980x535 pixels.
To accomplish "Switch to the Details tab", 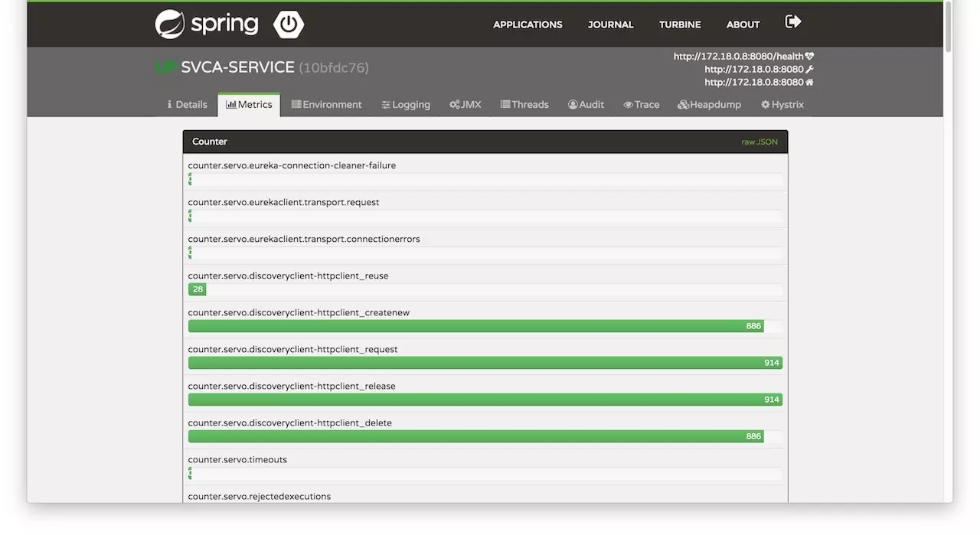I will coord(187,105).
